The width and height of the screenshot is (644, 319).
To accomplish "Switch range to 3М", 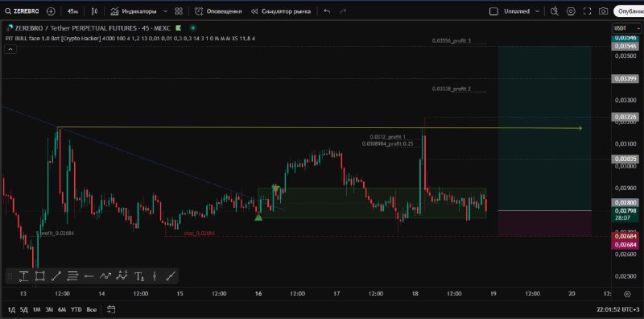I will 49,309.
